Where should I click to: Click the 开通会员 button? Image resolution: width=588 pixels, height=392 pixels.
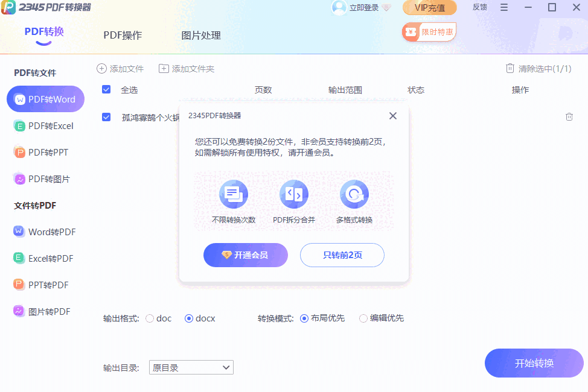(246, 255)
